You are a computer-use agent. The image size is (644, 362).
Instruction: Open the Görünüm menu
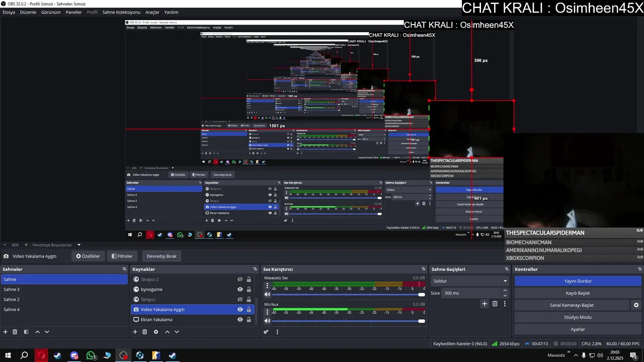coord(51,12)
